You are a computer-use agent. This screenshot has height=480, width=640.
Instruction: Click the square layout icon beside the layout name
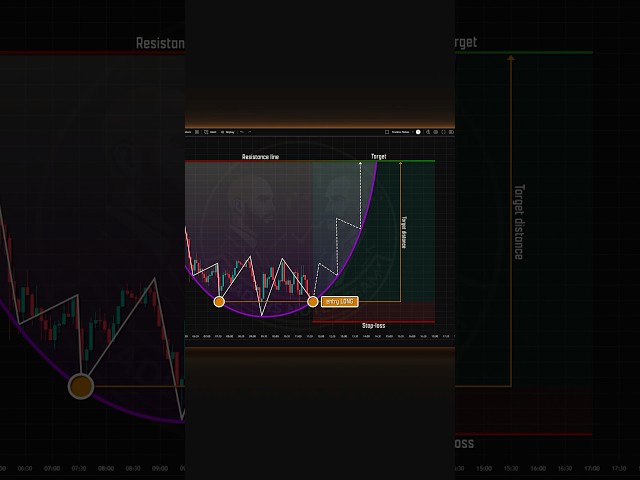[387, 132]
